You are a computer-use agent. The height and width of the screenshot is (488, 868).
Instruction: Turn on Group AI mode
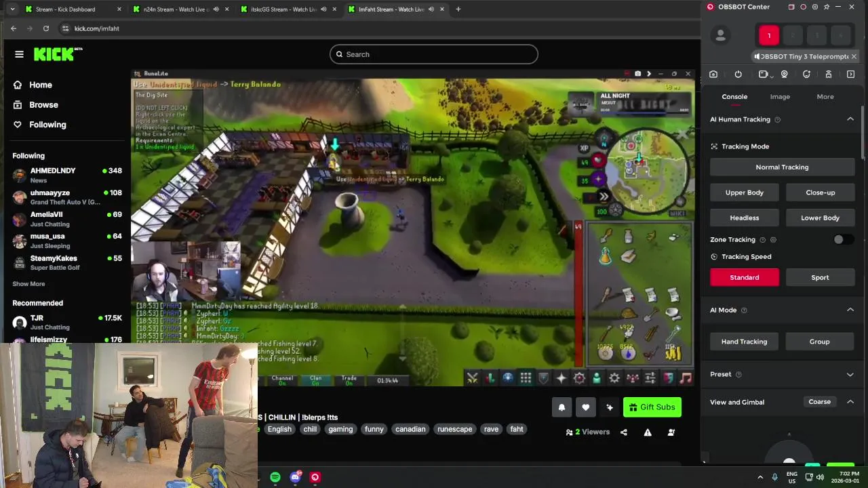(x=820, y=342)
